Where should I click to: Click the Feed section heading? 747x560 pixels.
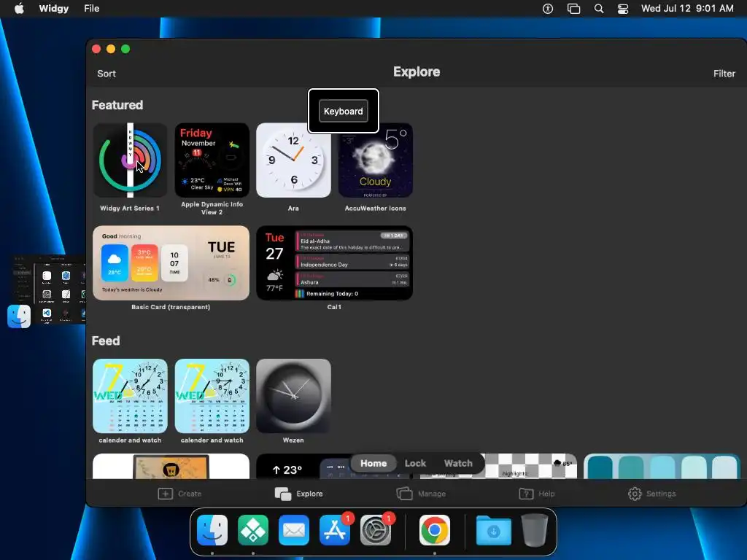[106, 341]
